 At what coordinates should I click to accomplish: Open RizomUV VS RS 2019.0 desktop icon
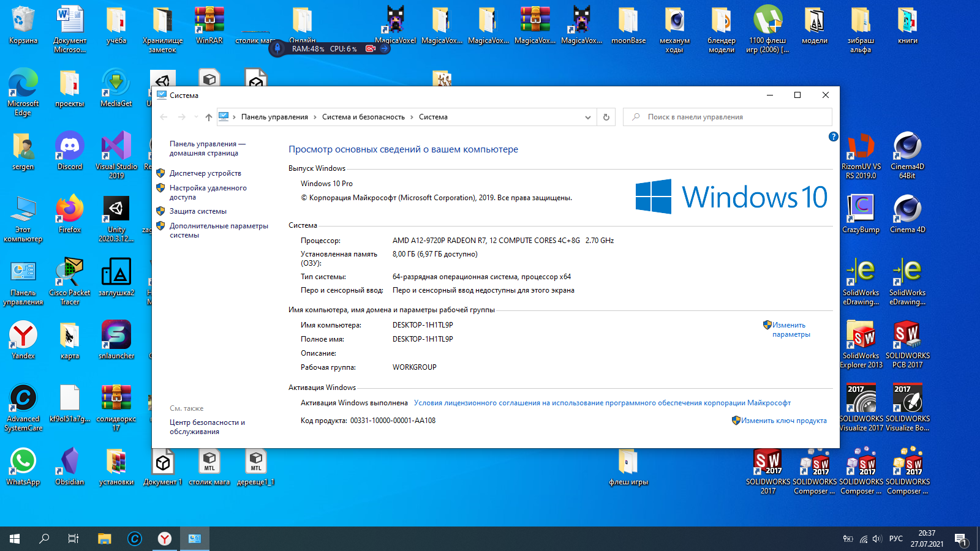(x=861, y=155)
